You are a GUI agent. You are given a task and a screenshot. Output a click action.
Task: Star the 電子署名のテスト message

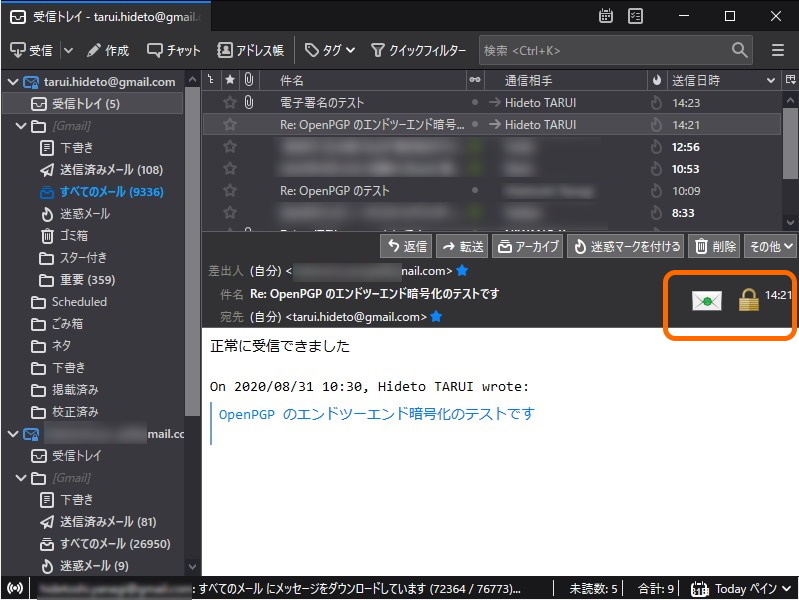230,102
